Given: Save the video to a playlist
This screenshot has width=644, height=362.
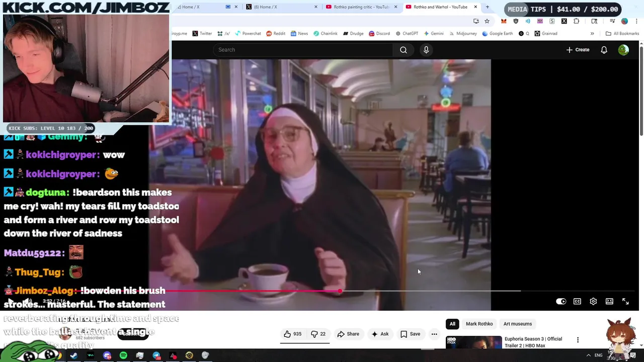Looking at the screenshot, I should click(411, 334).
